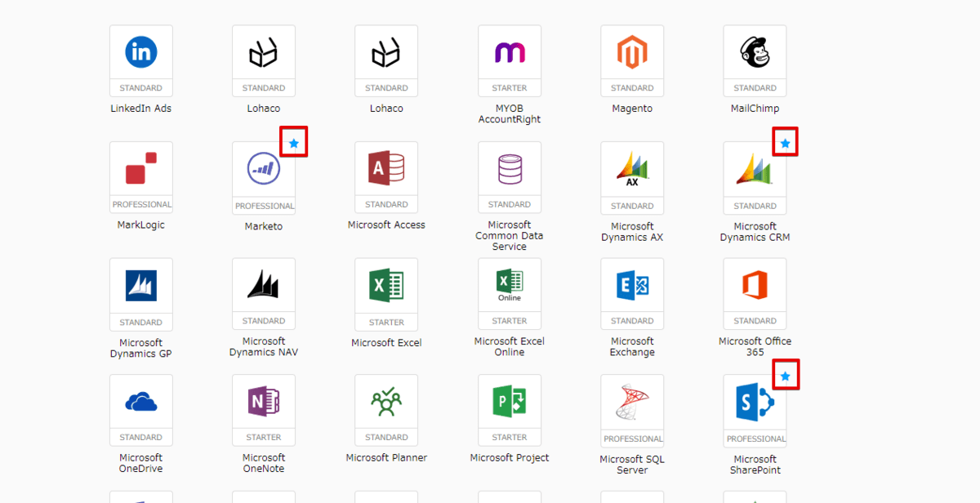Click the 'Marketo' name text

[264, 227]
